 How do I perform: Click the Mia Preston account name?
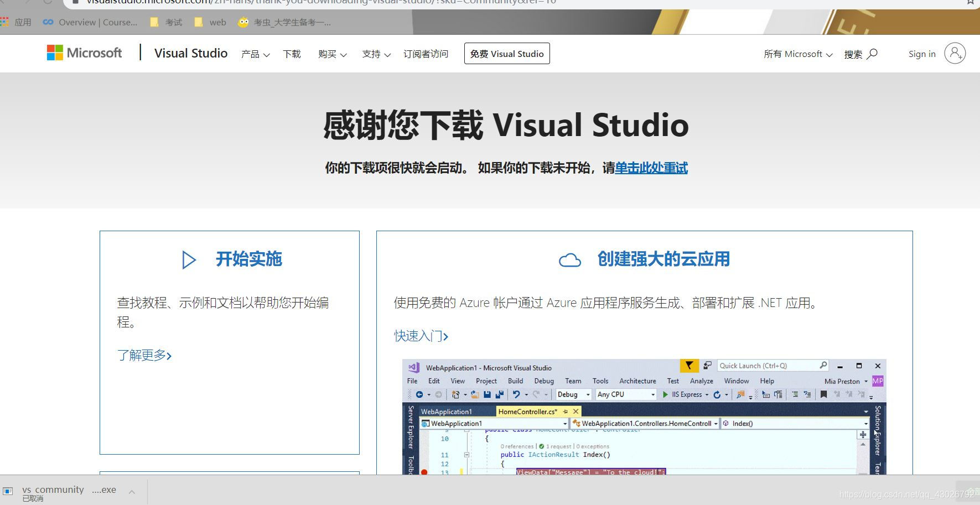(x=842, y=381)
